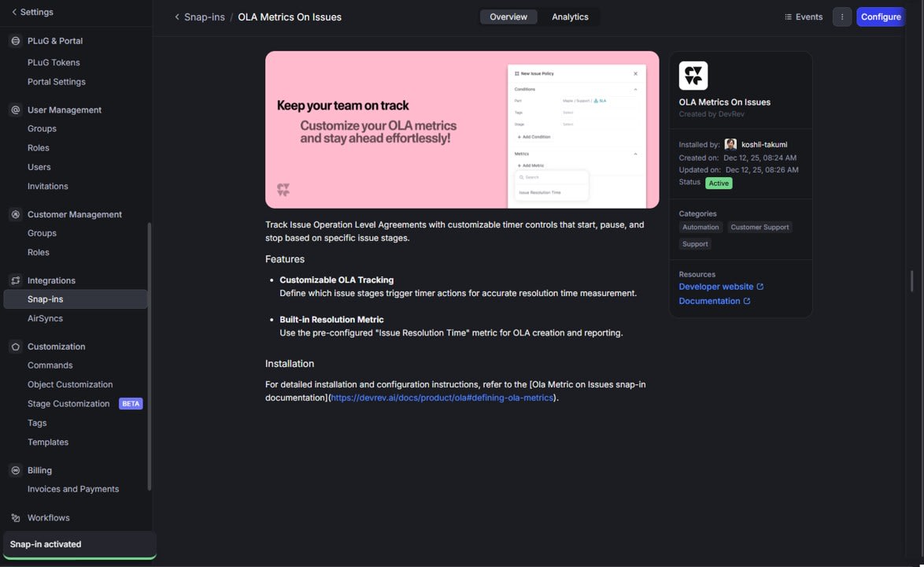Click the PLuG & Portal section icon
924x567 pixels.
(x=15, y=41)
